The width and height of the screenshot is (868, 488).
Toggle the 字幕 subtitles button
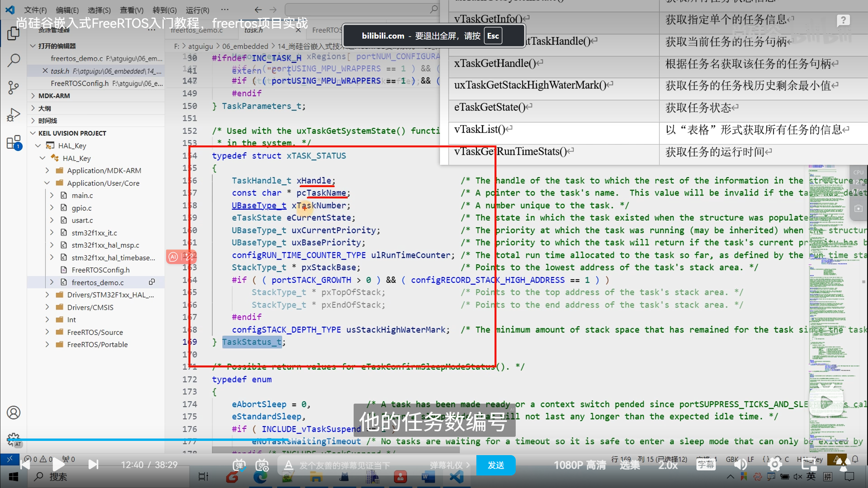click(x=706, y=465)
